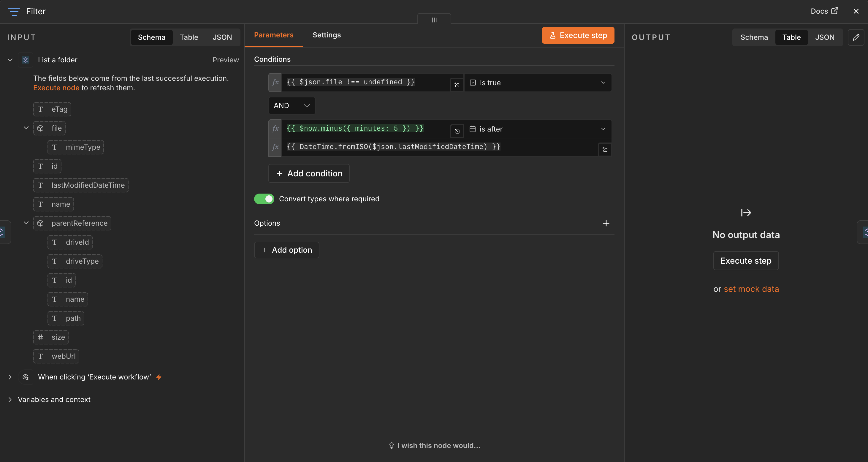Open the AND combinator dropdown
The image size is (868, 462).
tap(292, 105)
